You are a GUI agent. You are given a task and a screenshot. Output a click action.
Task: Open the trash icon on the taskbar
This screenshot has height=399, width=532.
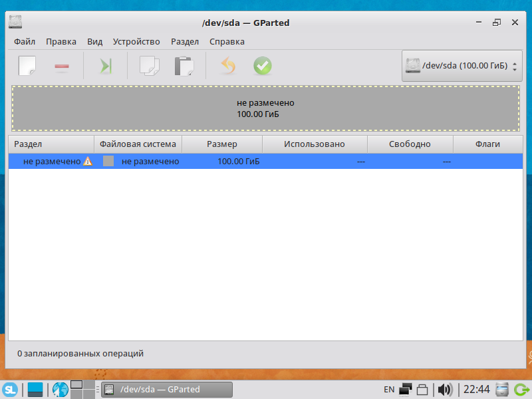[x=502, y=390]
